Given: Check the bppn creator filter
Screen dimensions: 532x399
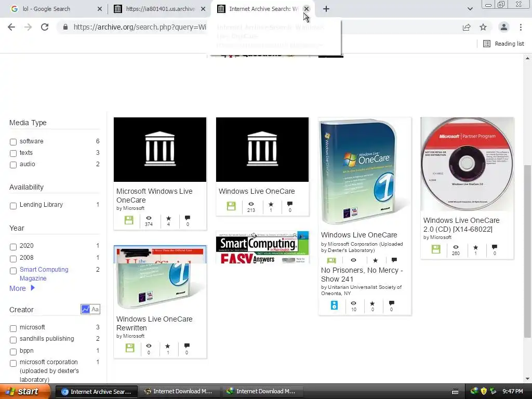Looking at the screenshot, I should coord(13,352).
